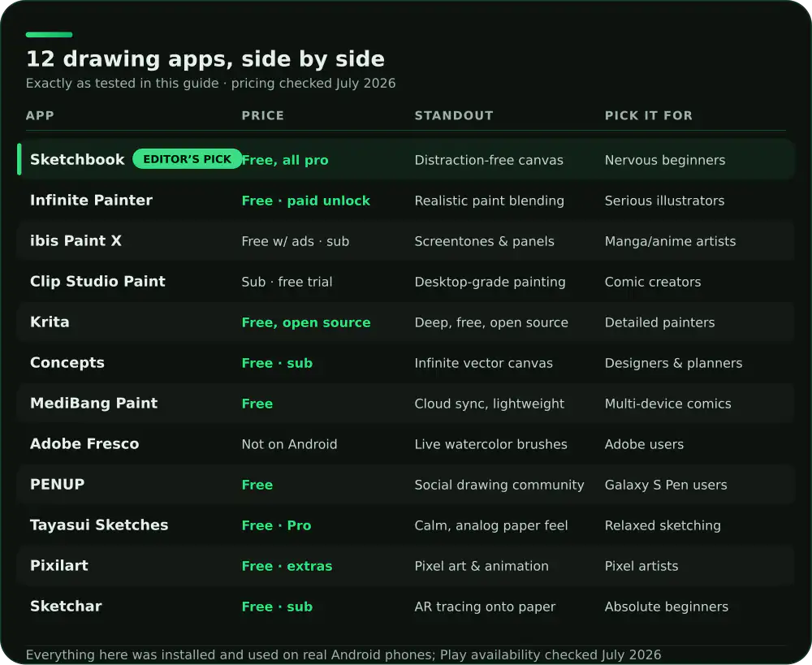Click Sketchar's 'Free · sub' price

277,607
